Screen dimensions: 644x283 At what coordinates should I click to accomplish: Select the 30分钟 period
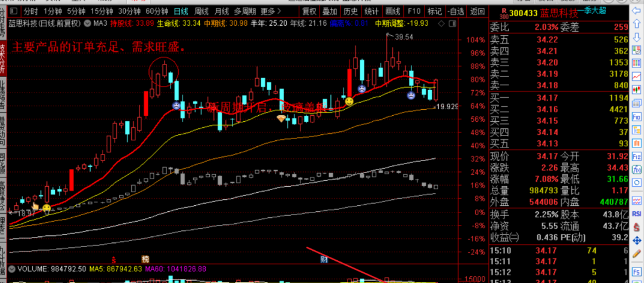point(129,11)
